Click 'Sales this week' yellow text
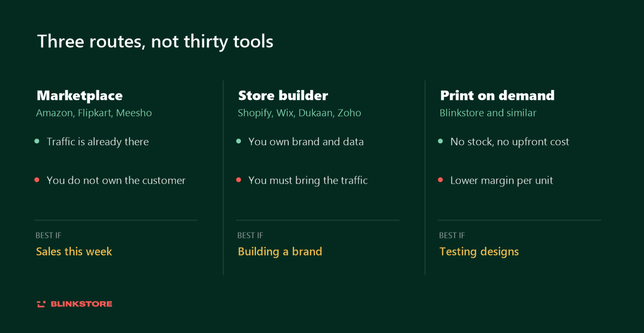 74,251
